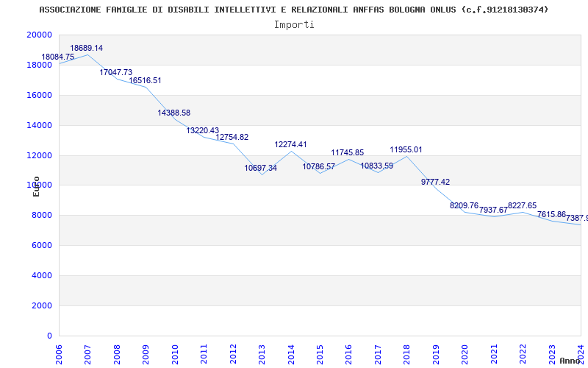Viewport: 588px width, 368px height.
Task: Click y-axis tick label 2000
Action: point(42,305)
